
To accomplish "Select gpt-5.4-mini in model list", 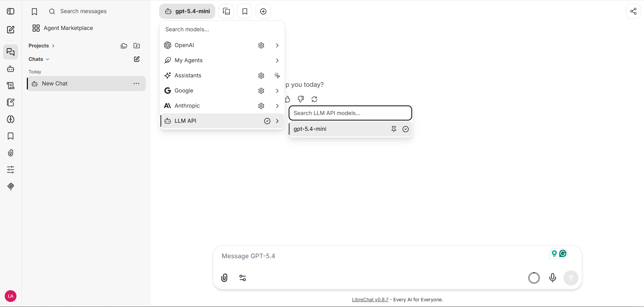I will click(351, 129).
